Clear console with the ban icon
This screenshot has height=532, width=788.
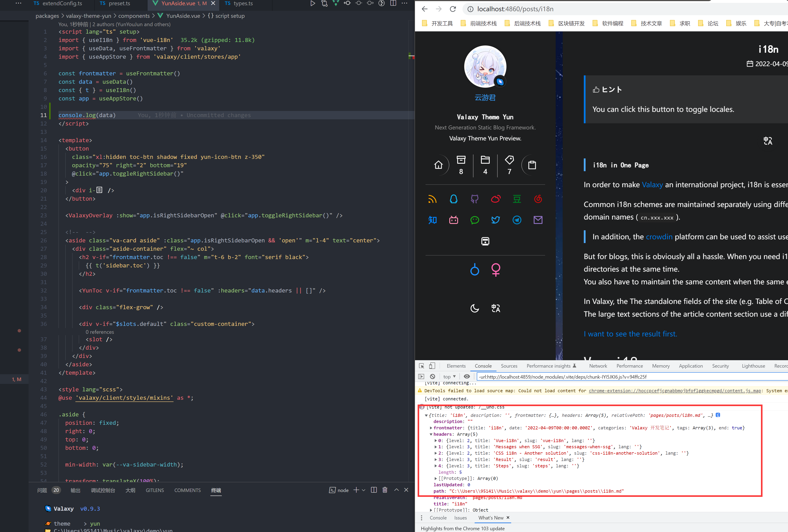[432, 376]
